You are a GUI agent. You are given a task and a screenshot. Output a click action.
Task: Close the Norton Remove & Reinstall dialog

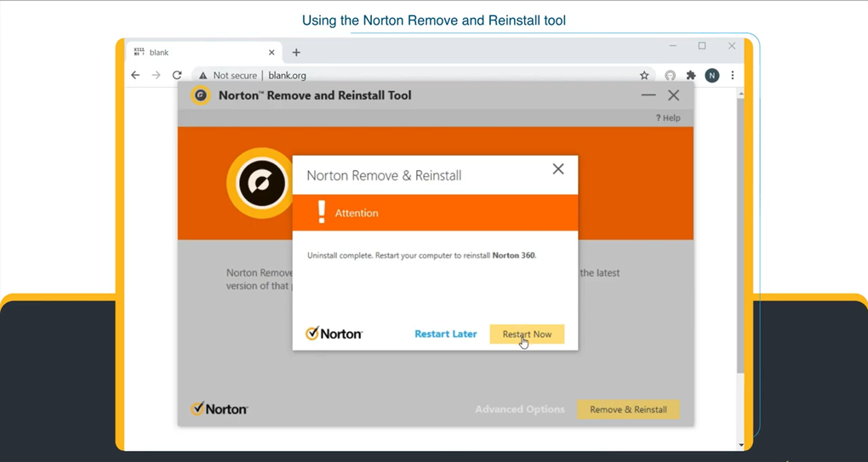click(558, 169)
